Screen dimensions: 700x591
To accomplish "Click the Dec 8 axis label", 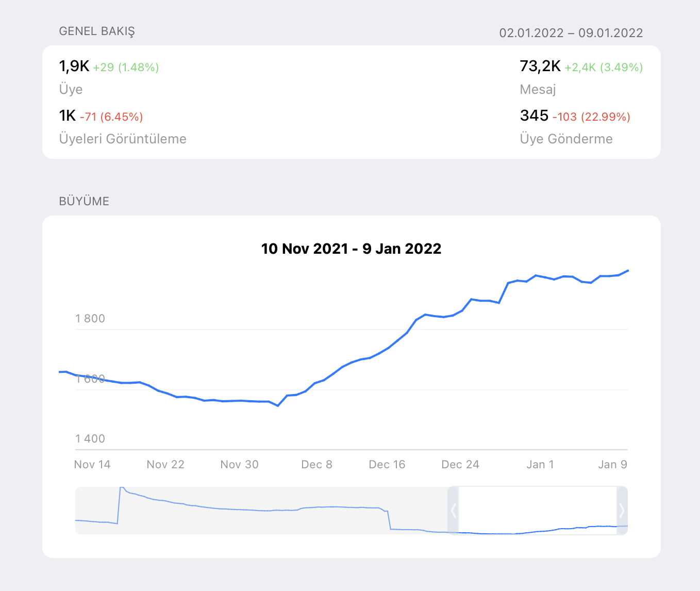I will (x=316, y=465).
